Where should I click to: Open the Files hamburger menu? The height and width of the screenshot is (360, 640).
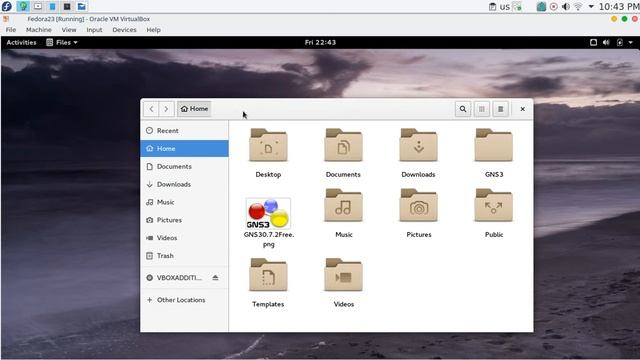tap(500, 109)
